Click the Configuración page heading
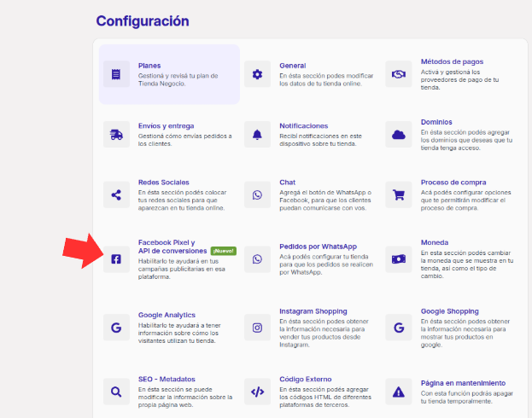The width and height of the screenshot is (532, 418). click(x=143, y=21)
